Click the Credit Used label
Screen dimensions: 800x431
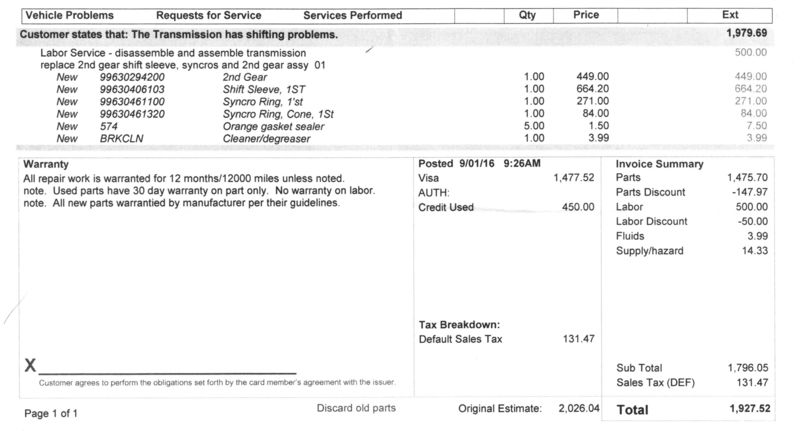coord(446,207)
